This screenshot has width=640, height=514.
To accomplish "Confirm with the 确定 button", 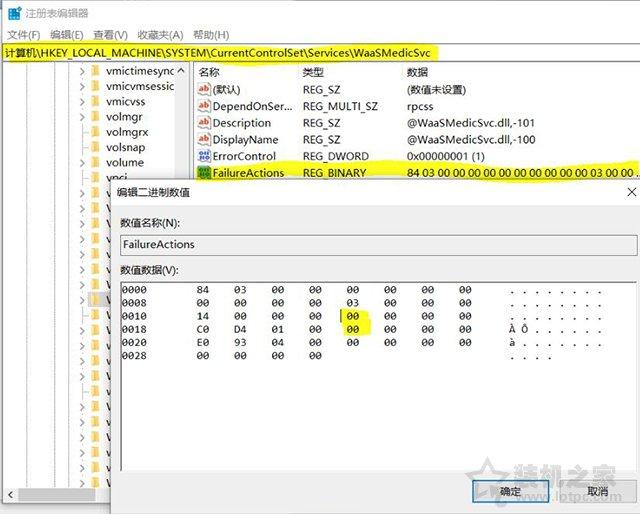I will point(510,492).
